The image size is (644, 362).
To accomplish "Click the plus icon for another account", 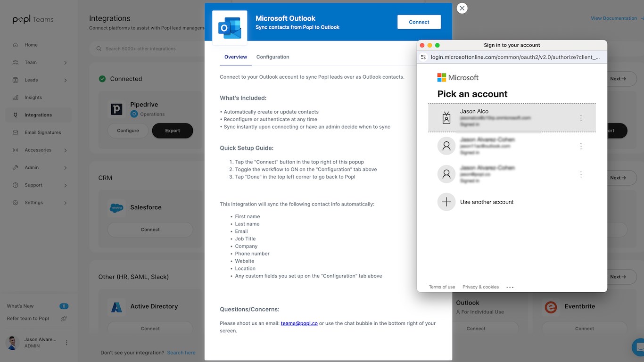I will pyautogui.click(x=446, y=202).
